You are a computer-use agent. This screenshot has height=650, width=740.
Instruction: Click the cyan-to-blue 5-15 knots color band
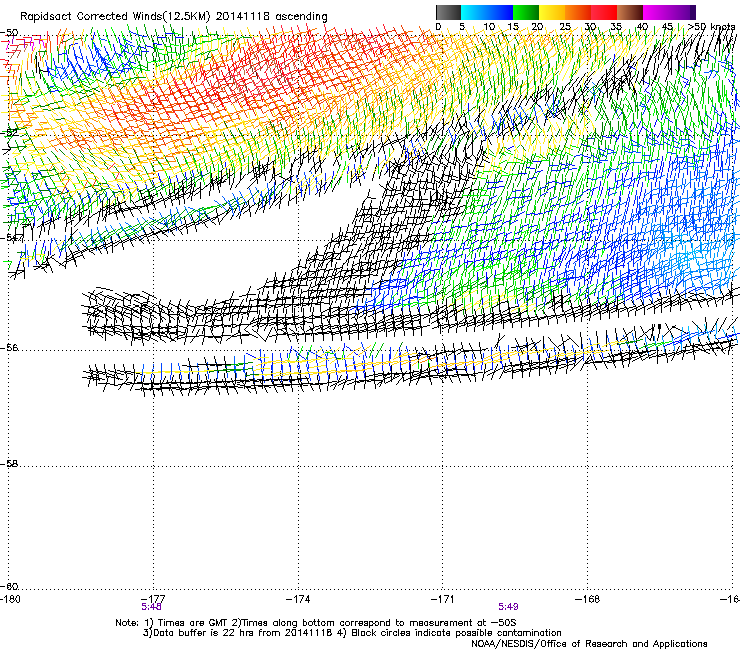(487, 12)
